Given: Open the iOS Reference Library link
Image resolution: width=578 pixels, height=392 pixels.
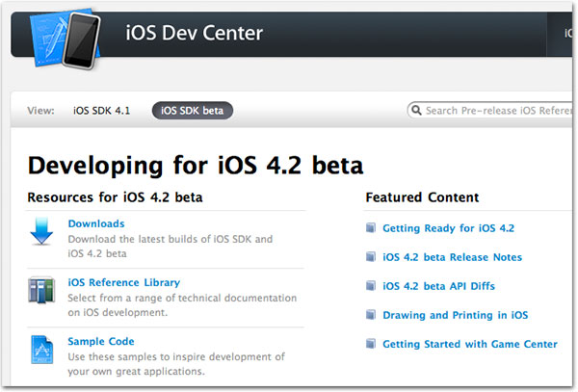Looking at the screenshot, I should coord(124,282).
